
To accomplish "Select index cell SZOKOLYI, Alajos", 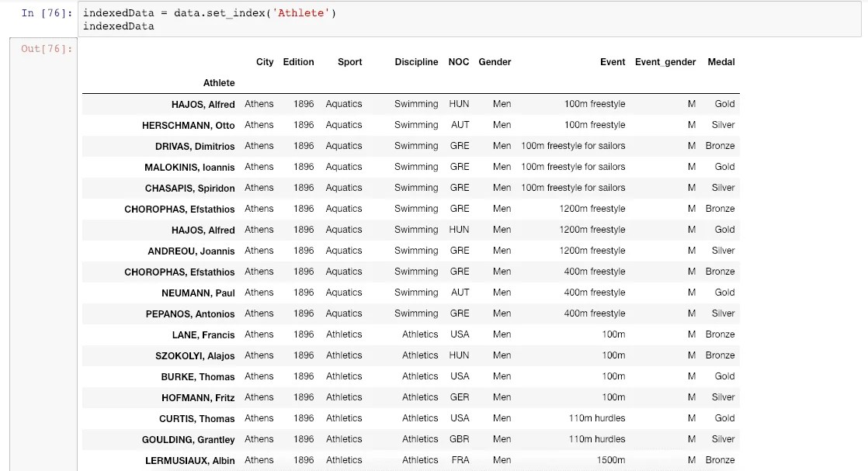I will point(195,356).
